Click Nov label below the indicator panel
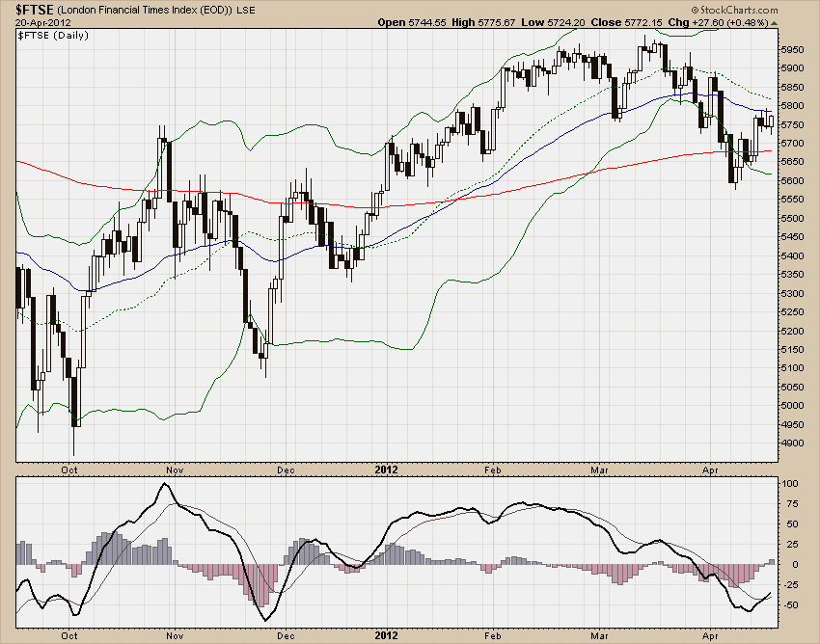Screen dimensions: 820x644 click(175, 636)
